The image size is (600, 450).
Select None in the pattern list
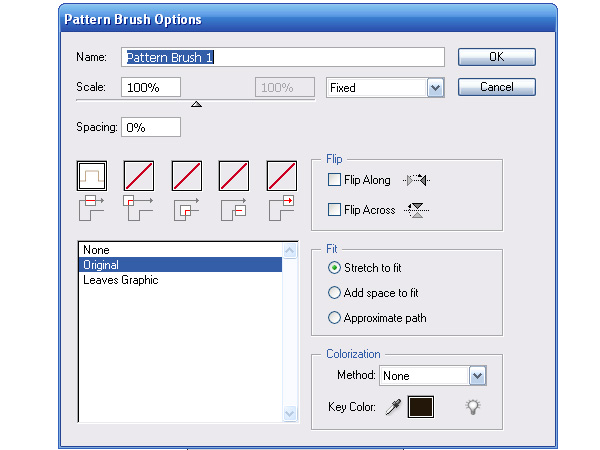180,250
